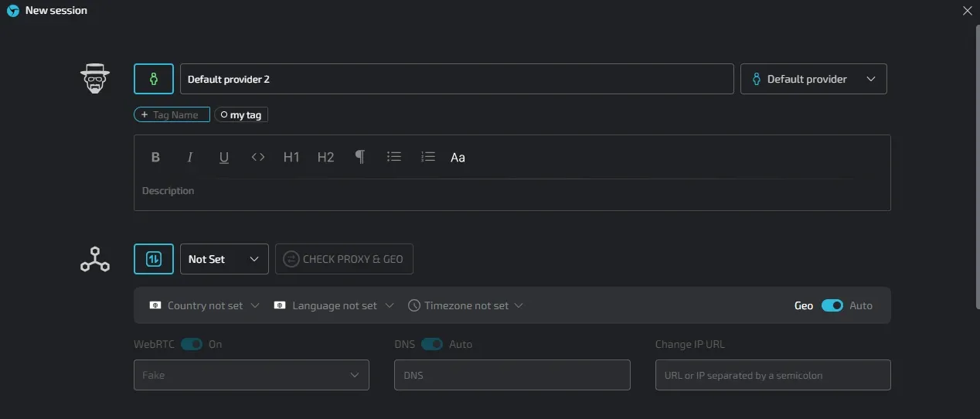This screenshot has height=419, width=980.
Task: Insert code block formatting
Action: pyautogui.click(x=258, y=157)
